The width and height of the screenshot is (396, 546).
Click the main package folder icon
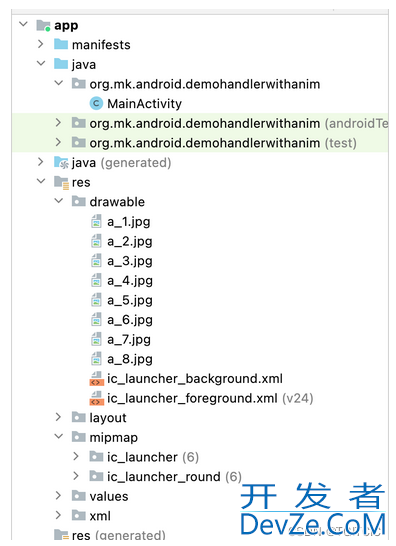pyautogui.click(x=79, y=84)
